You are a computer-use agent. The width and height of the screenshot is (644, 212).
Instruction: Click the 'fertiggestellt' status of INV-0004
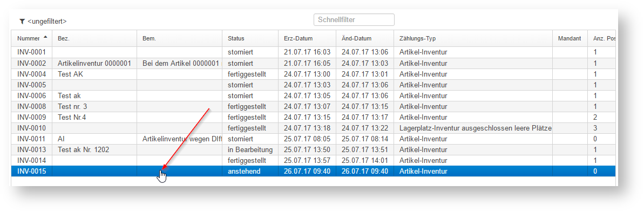[x=250, y=74]
